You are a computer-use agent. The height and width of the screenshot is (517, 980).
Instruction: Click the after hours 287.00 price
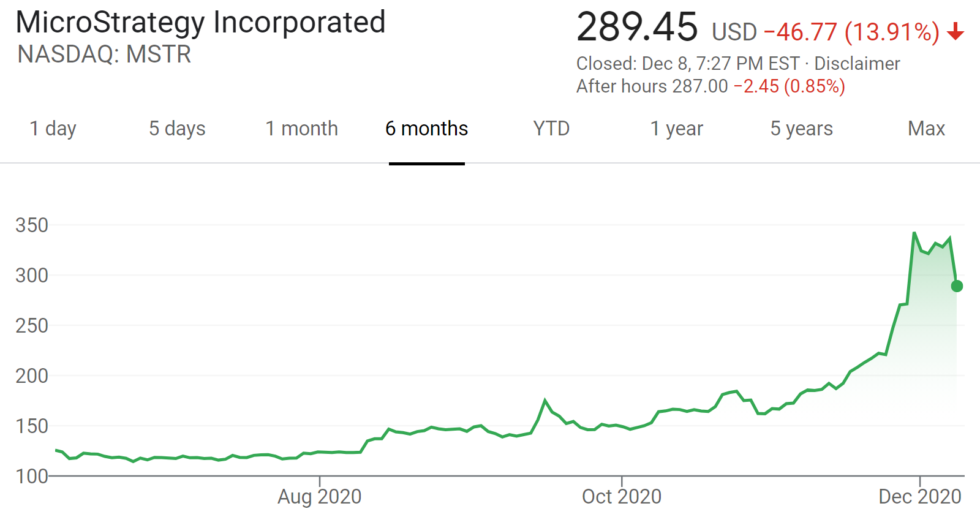pyautogui.click(x=700, y=86)
